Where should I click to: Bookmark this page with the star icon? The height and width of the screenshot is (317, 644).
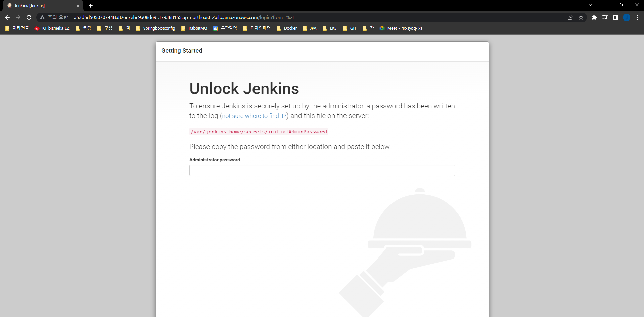tap(581, 17)
